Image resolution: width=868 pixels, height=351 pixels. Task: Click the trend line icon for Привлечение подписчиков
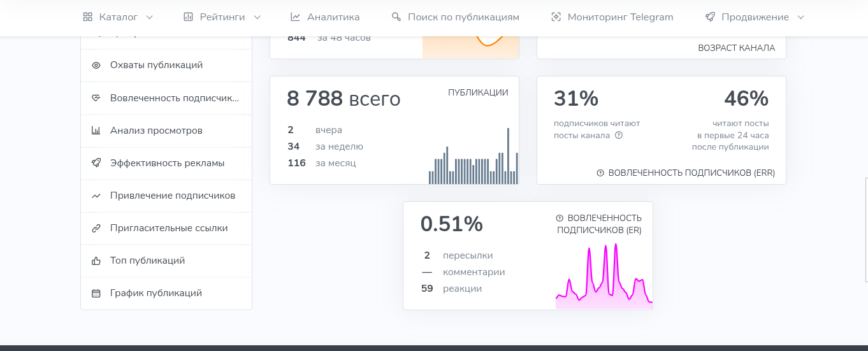(96, 196)
